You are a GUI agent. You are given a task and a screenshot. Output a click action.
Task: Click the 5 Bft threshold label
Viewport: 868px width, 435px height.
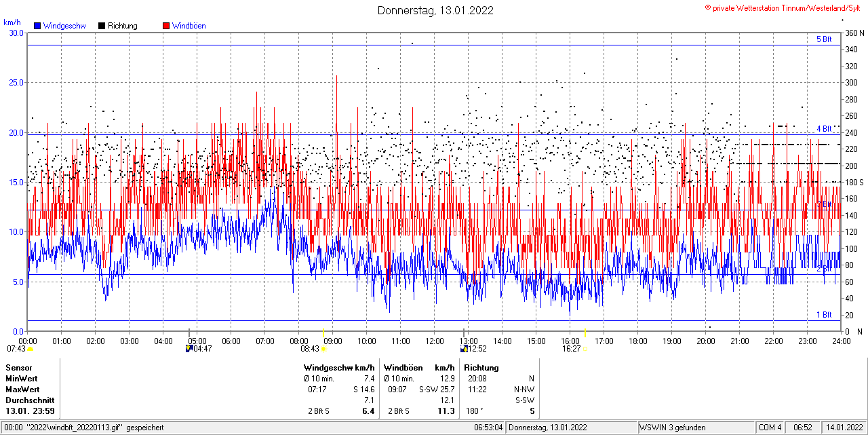(824, 39)
